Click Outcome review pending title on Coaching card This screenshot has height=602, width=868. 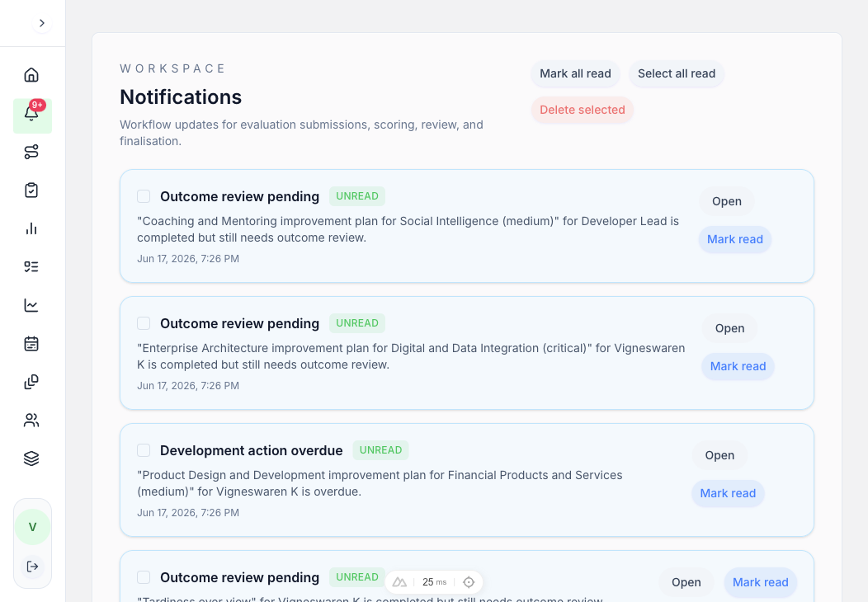point(240,196)
